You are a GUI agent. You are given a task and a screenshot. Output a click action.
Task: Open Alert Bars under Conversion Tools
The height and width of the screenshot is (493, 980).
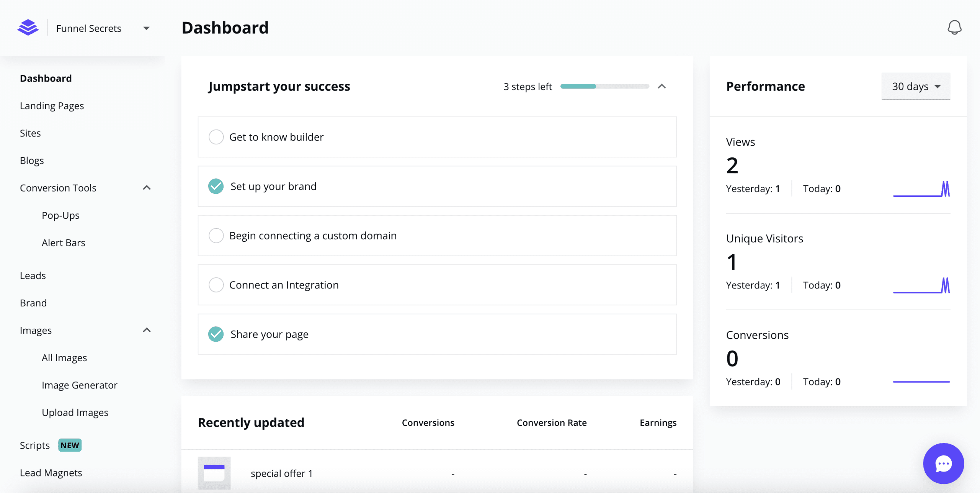(x=63, y=242)
